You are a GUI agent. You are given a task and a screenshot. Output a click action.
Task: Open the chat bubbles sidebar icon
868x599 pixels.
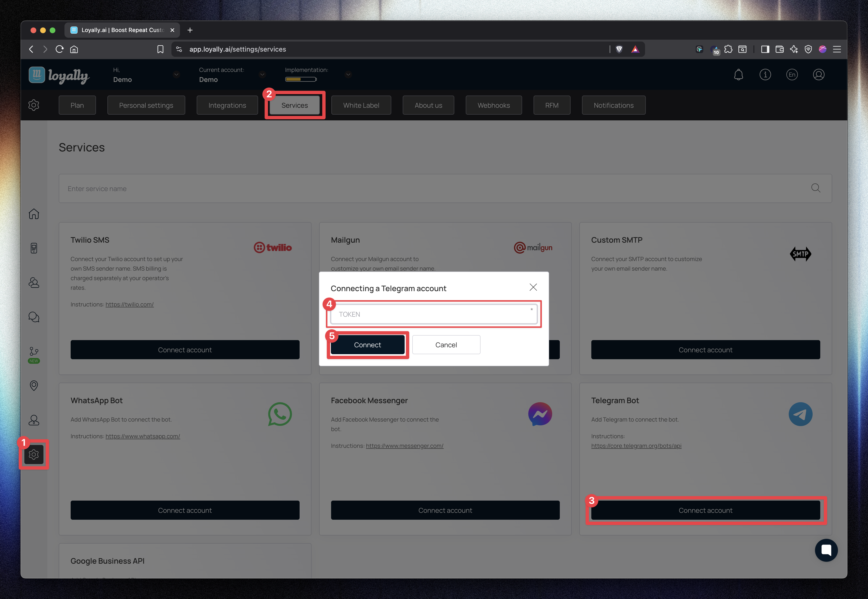click(x=34, y=317)
